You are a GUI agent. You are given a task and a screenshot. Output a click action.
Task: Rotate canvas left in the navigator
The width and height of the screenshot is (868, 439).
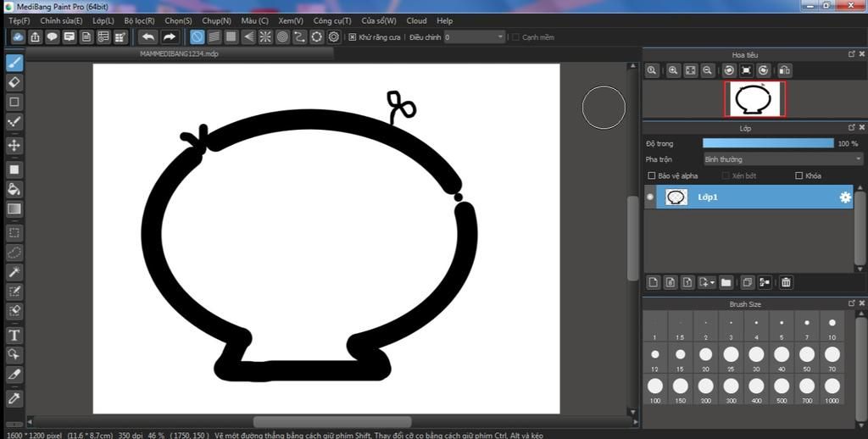point(729,70)
